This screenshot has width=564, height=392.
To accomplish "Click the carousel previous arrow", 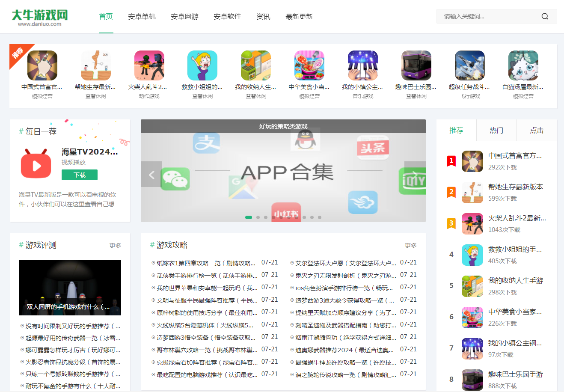I will (x=151, y=175).
